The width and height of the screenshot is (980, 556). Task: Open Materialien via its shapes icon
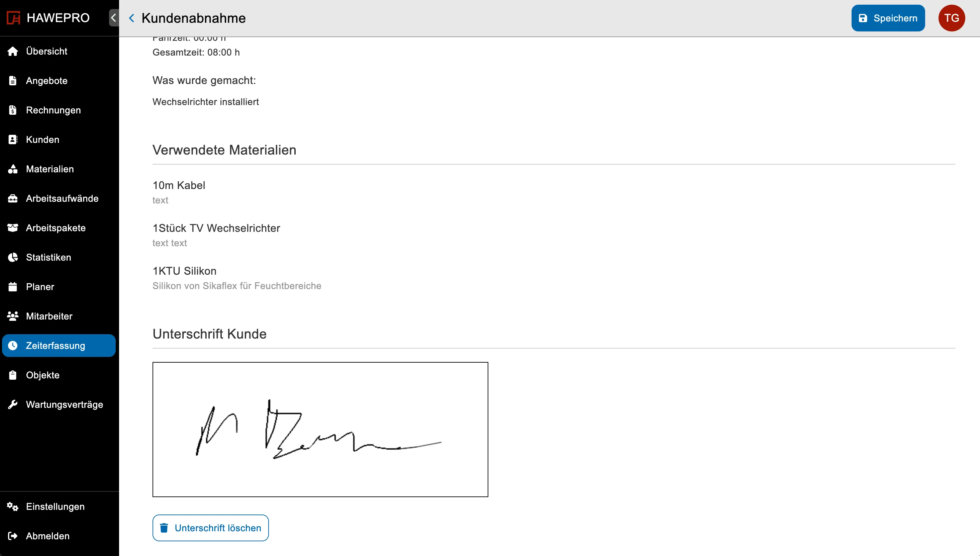(x=13, y=169)
